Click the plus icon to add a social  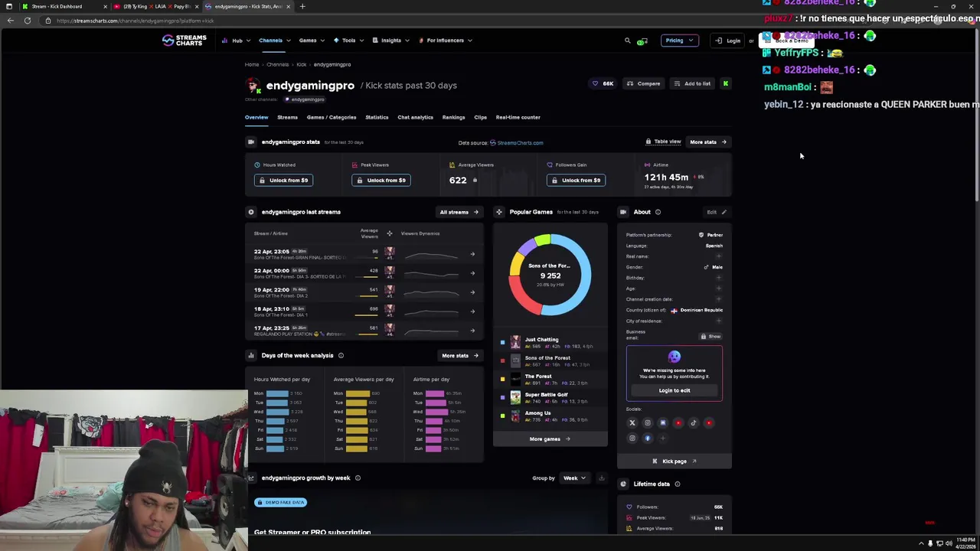coord(663,439)
